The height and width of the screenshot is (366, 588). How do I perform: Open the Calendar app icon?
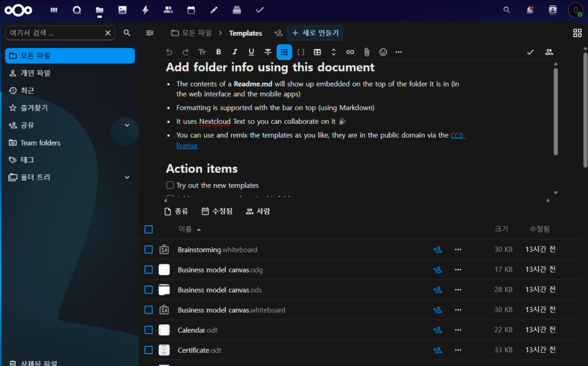(x=191, y=10)
